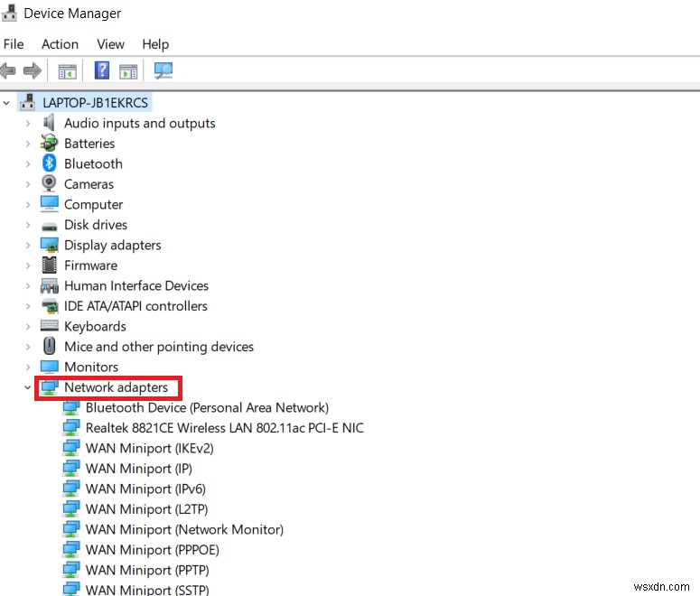Image resolution: width=700 pixels, height=596 pixels.
Task: Open the File menu
Action: coord(14,44)
